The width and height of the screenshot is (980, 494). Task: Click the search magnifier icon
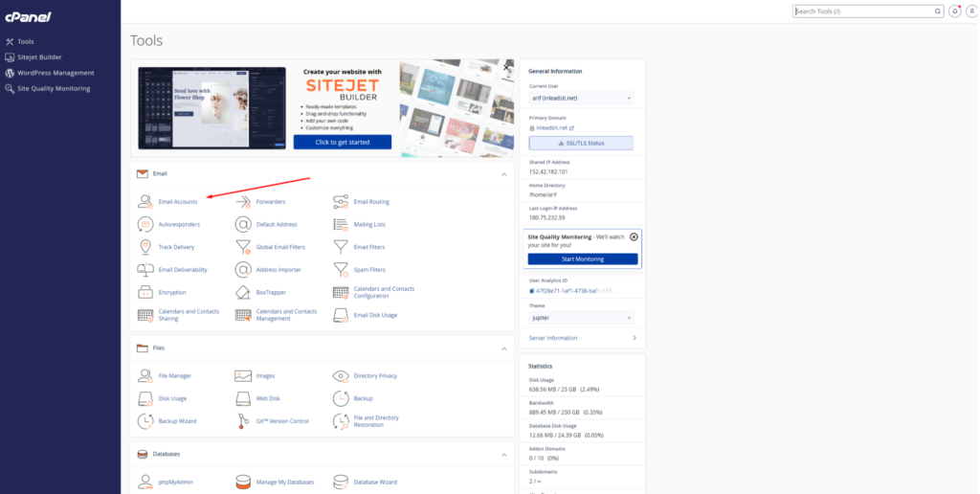tap(938, 11)
